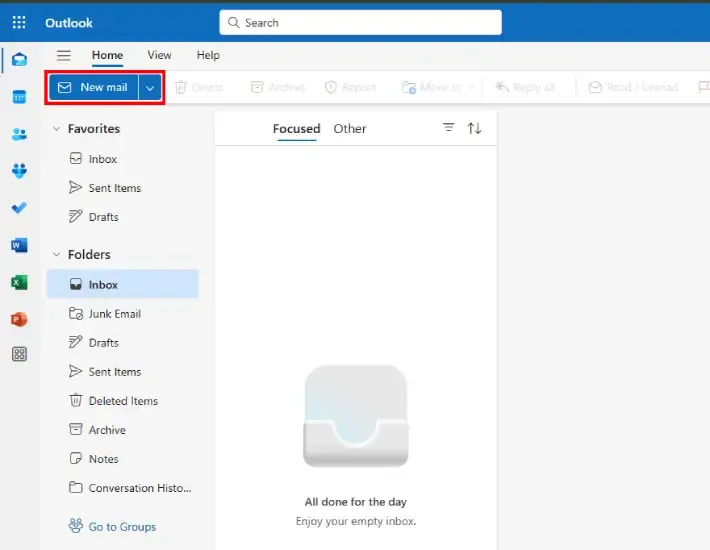Viewport: 710px width, 550px height.
Task: Collapse the Favorites section
Action: tap(57, 129)
